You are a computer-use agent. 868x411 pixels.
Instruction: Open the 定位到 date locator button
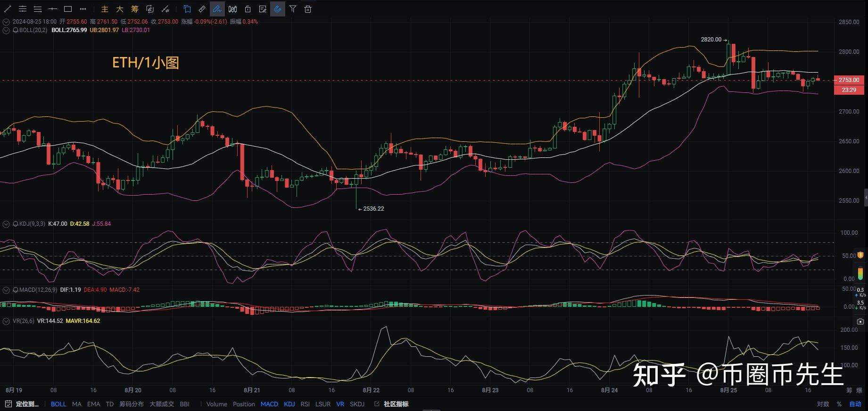click(x=22, y=404)
